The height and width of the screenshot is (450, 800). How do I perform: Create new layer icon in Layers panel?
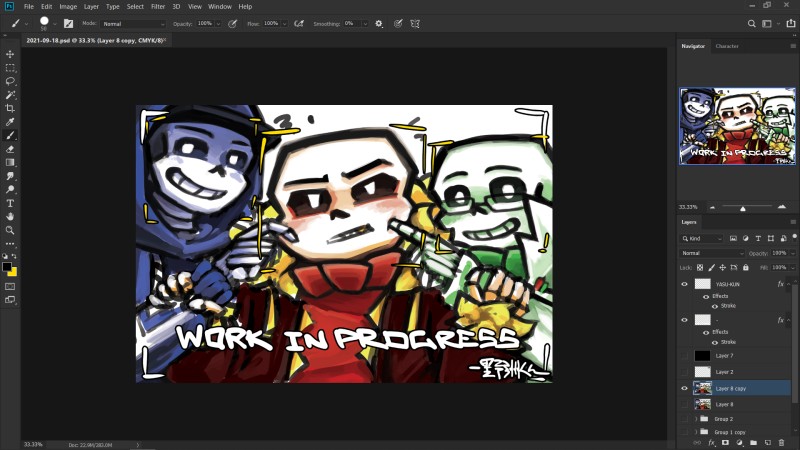click(x=767, y=443)
